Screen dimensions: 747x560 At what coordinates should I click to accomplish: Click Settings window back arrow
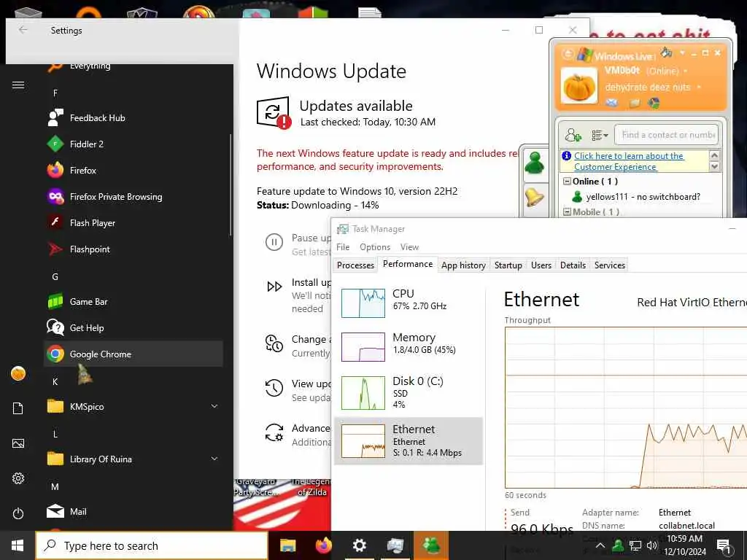(23, 30)
